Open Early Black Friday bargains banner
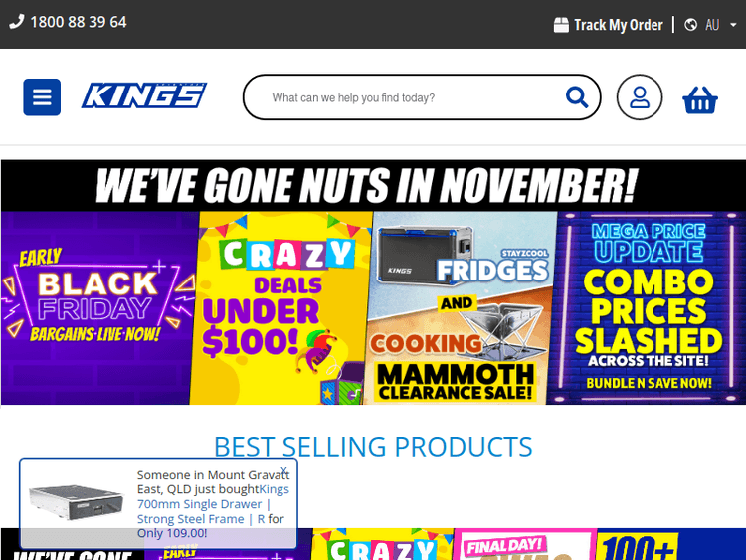The image size is (746, 560). coord(97,307)
